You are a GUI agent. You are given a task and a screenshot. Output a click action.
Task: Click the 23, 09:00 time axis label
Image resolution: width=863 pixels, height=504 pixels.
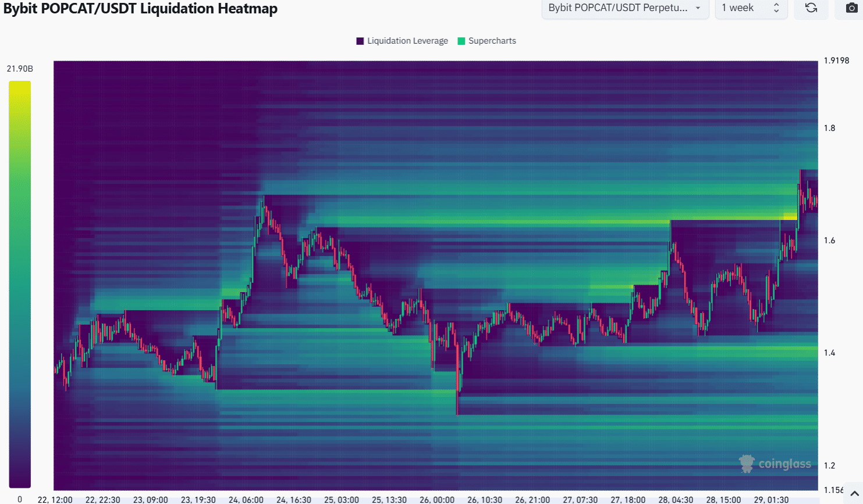pos(151,499)
